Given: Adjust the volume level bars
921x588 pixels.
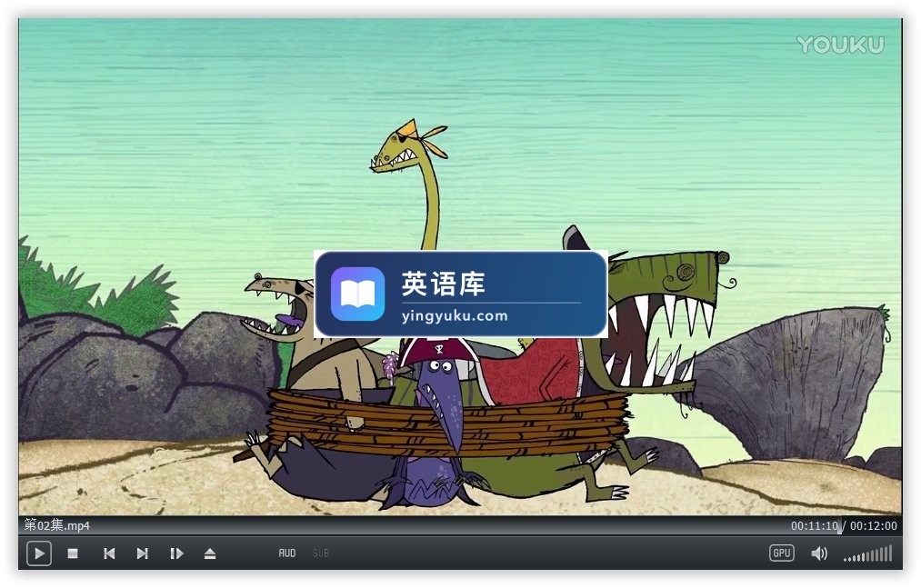Looking at the screenshot, I should click(x=868, y=553).
